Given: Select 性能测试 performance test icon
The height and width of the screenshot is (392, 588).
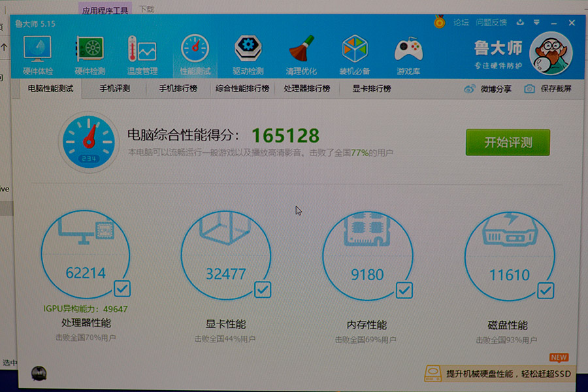Looking at the screenshot, I should pyautogui.click(x=195, y=55).
